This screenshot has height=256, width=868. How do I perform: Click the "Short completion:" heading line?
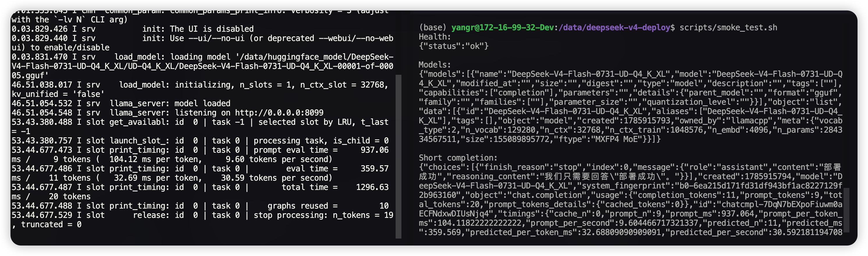(458, 158)
